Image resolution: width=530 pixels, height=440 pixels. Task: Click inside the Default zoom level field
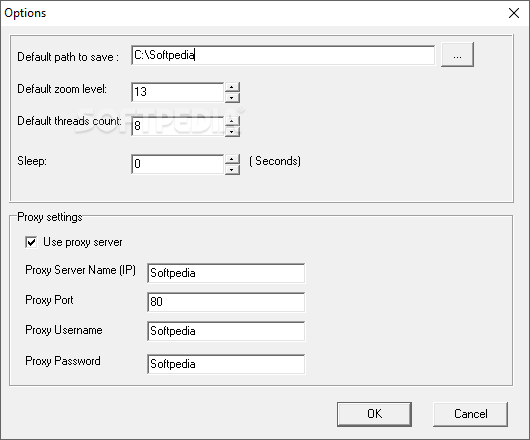[x=177, y=92]
